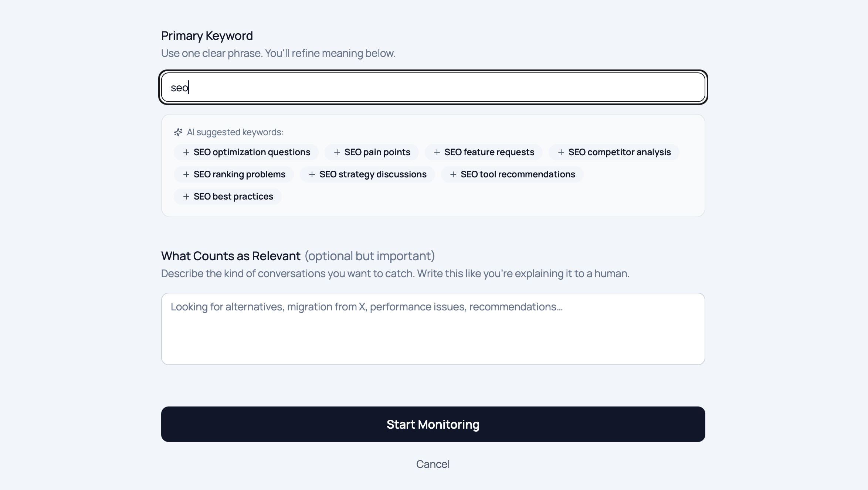868x490 pixels.
Task: Click plus icon beside SEO feature requests
Action: pyautogui.click(x=437, y=152)
